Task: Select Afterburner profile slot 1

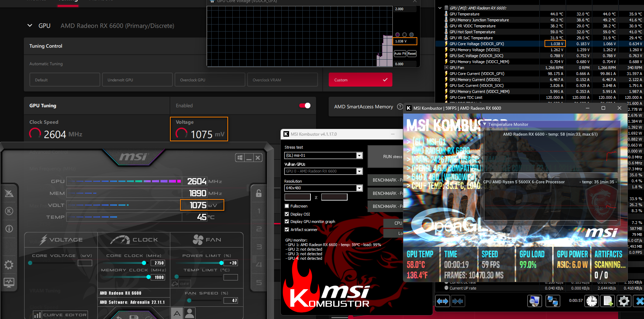Action: coord(259,211)
